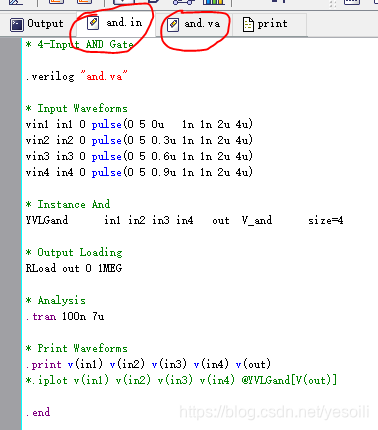Click the commented '*.iplot' line
The width and height of the screenshot is (378, 430).
(x=181, y=380)
